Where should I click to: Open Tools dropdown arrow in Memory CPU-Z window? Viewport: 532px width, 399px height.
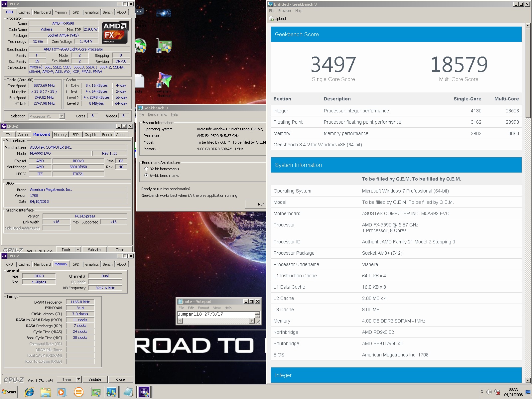tap(79, 379)
